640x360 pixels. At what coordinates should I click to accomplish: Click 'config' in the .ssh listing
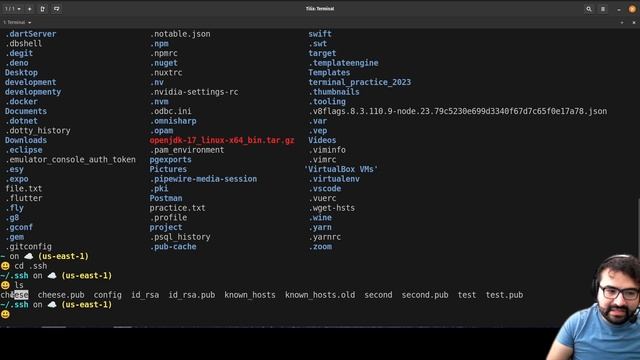click(107, 295)
